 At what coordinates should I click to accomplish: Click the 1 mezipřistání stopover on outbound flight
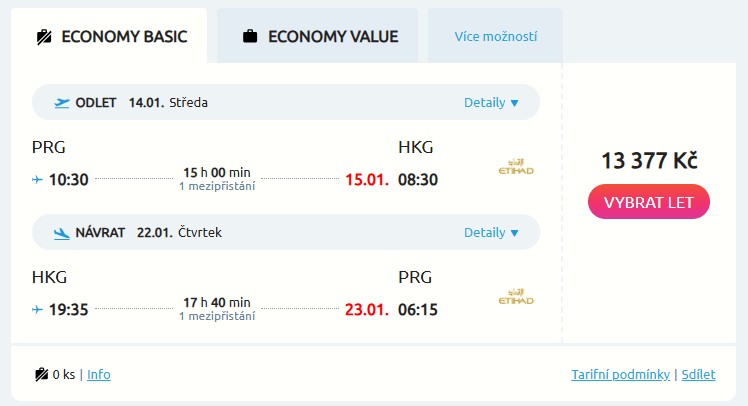click(217, 186)
